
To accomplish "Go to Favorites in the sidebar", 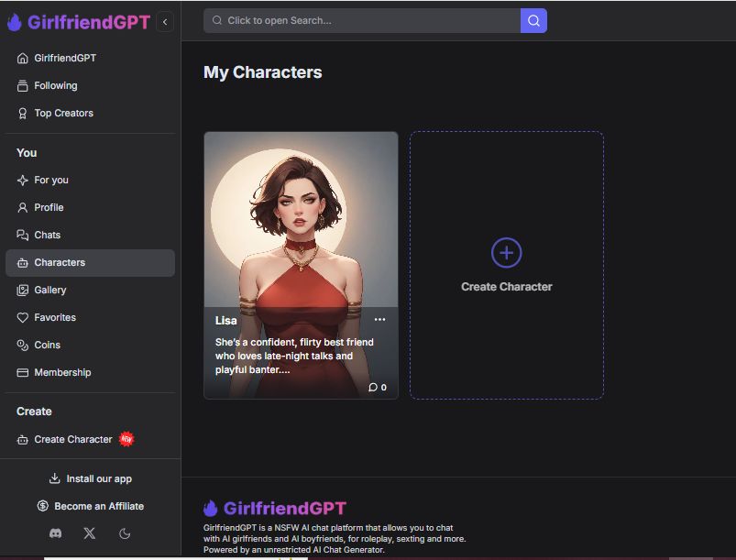I will (55, 317).
